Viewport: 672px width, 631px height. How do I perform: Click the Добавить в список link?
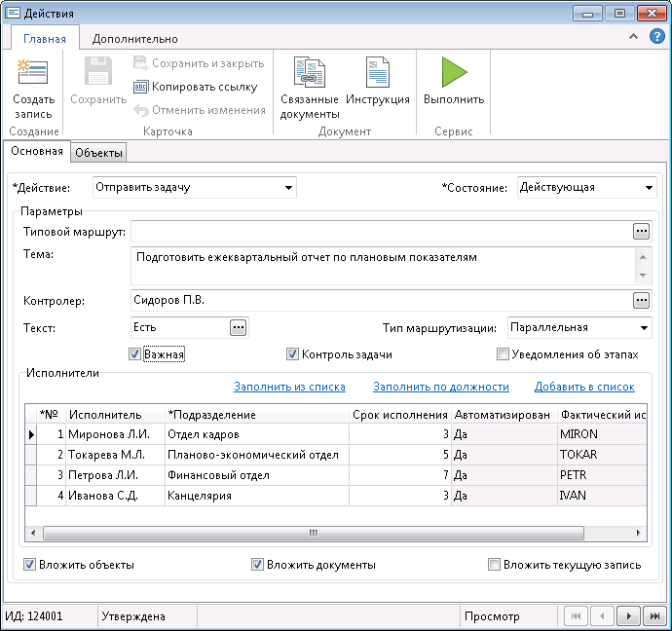coord(584,387)
